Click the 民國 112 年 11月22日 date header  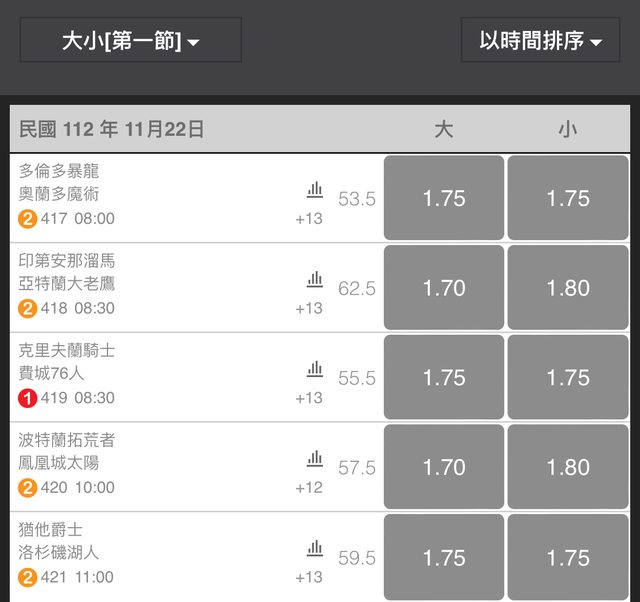(112, 129)
